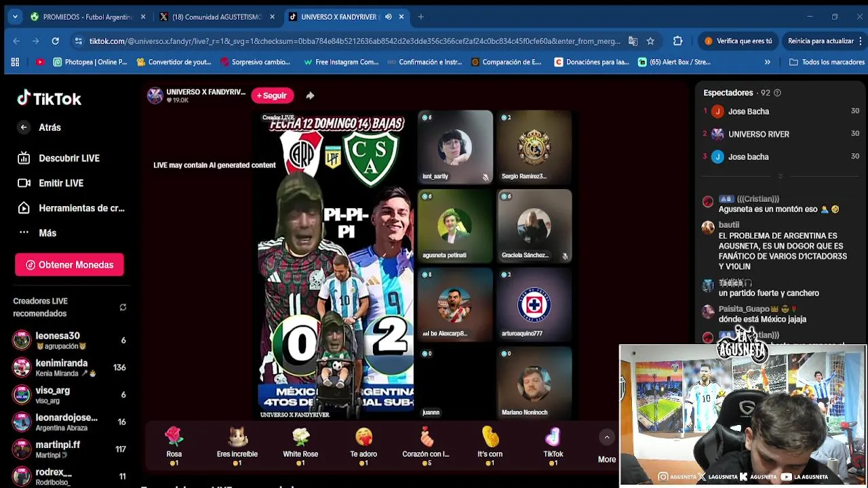Open the YouTube bookmark icon
The width and height of the screenshot is (868, 488).
point(40,62)
